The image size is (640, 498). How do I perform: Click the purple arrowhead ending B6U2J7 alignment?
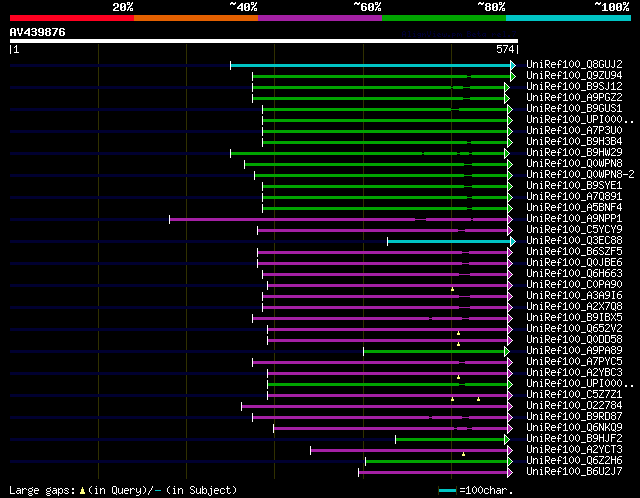[x=510, y=473]
